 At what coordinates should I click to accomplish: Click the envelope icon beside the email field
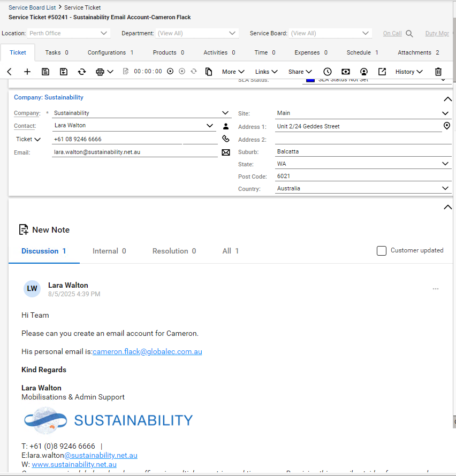[226, 152]
